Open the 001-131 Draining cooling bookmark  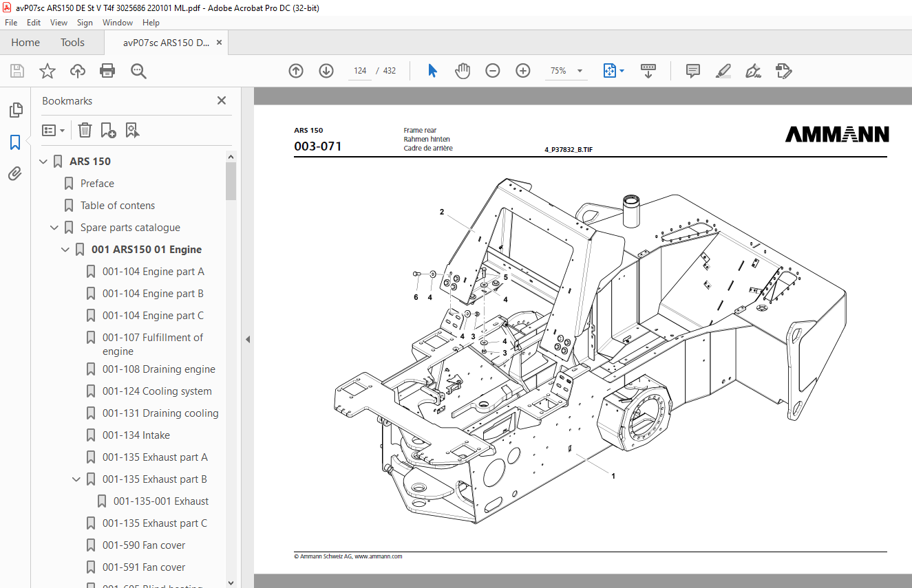pyautogui.click(x=160, y=413)
